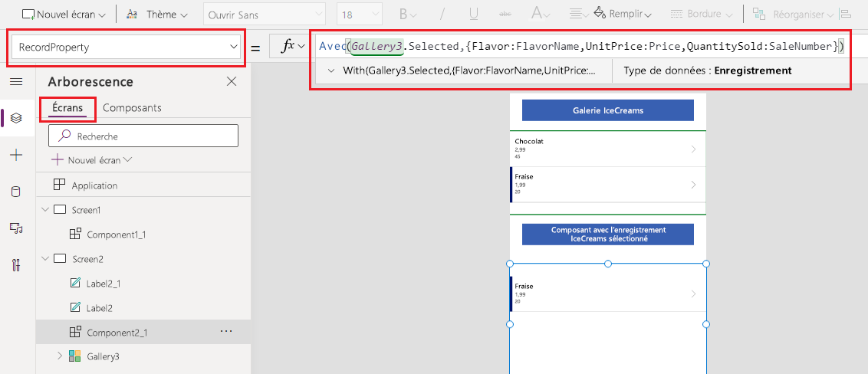Open the RecordProperty property dropdown
This screenshot has height=374, width=868.
tap(125, 48)
